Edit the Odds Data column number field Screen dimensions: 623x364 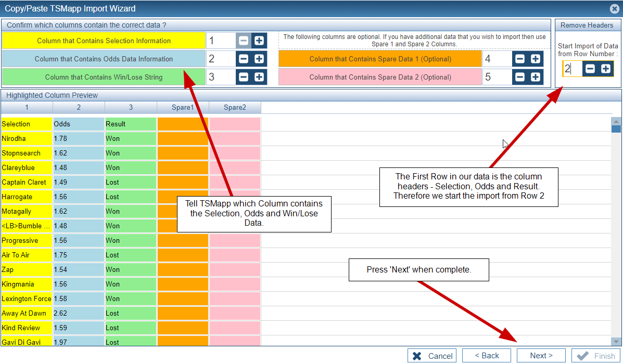pyautogui.click(x=221, y=59)
